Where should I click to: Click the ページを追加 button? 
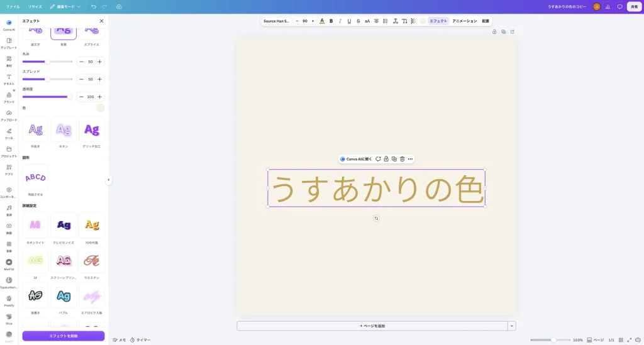tap(372, 326)
